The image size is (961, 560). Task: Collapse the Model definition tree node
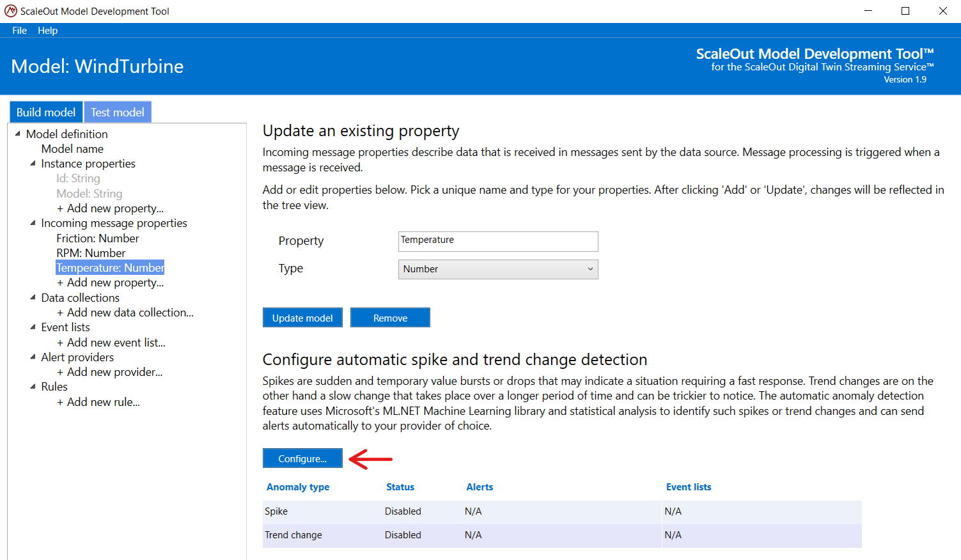[x=17, y=134]
